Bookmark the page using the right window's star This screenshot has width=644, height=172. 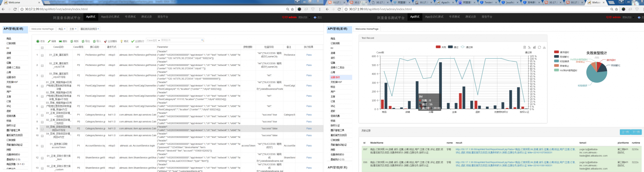click(616, 9)
